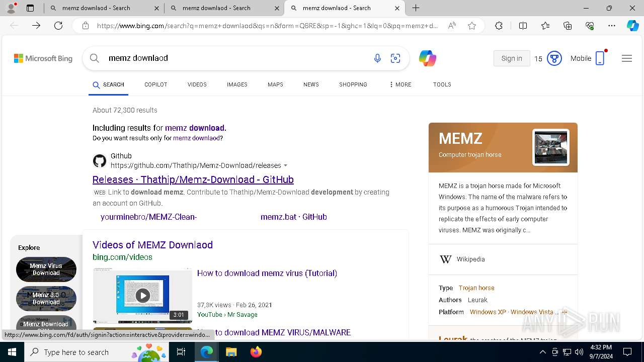Viewport: 644px width, 362px height.
Task: Go to Microsoft Bing home logo
Action: (43, 58)
